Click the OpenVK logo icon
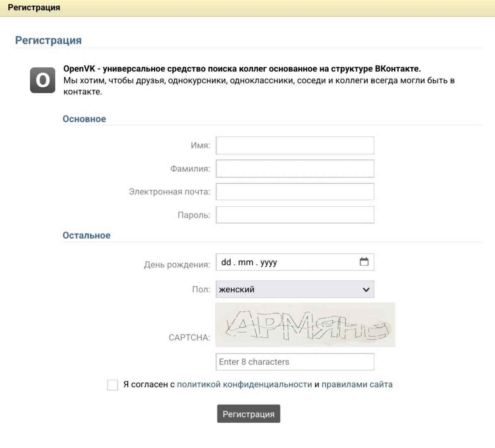The width and height of the screenshot is (495, 448). click(x=42, y=80)
